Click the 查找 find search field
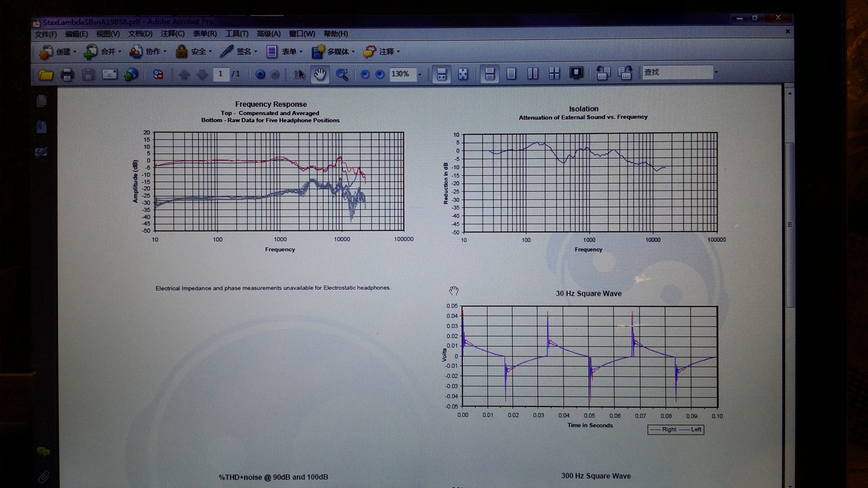This screenshot has height=488, width=868. pos(676,72)
